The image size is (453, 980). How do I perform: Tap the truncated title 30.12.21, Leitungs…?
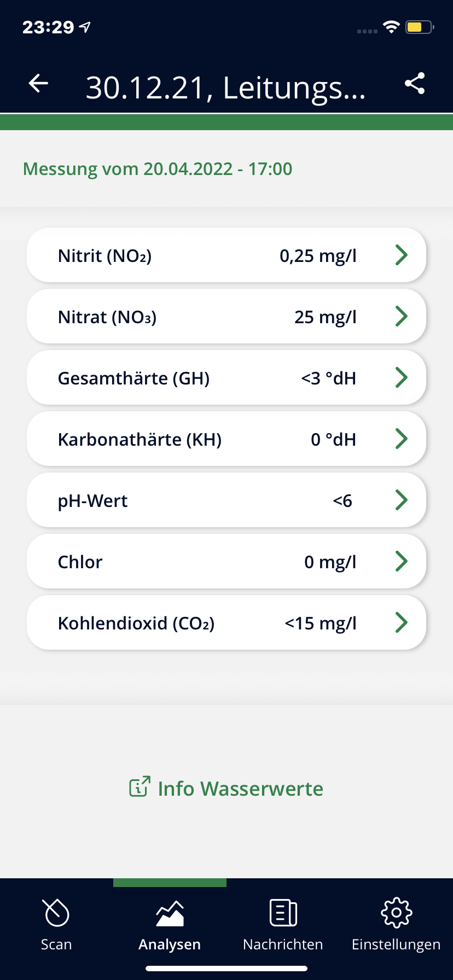(x=225, y=87)
